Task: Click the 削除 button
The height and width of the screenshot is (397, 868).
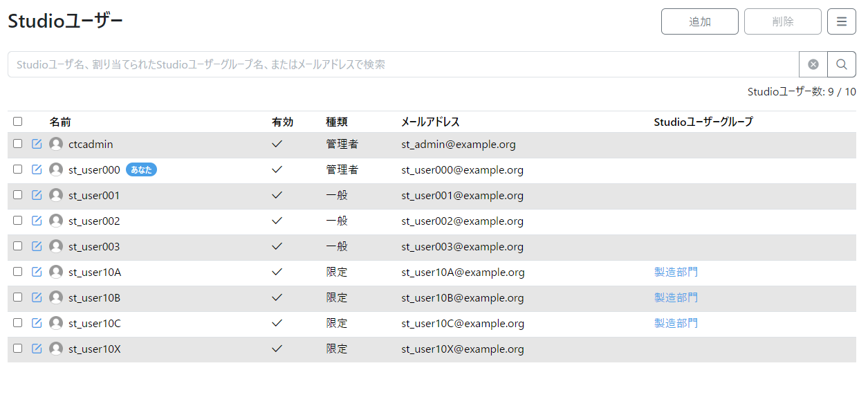Action: [x=783, y=21]
